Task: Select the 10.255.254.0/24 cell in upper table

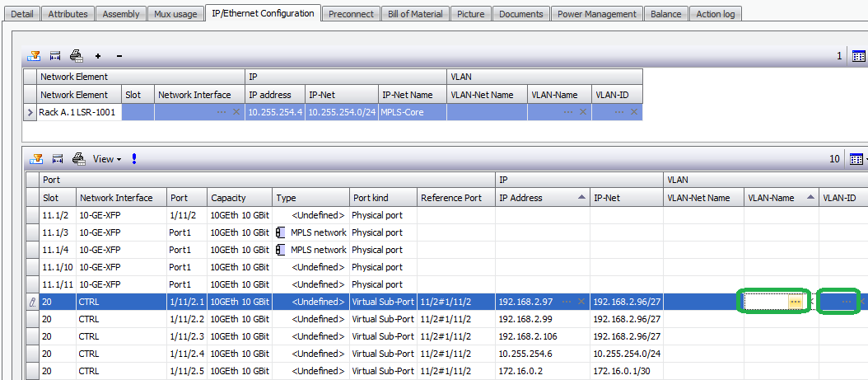Action: click(x=341, y=112)
